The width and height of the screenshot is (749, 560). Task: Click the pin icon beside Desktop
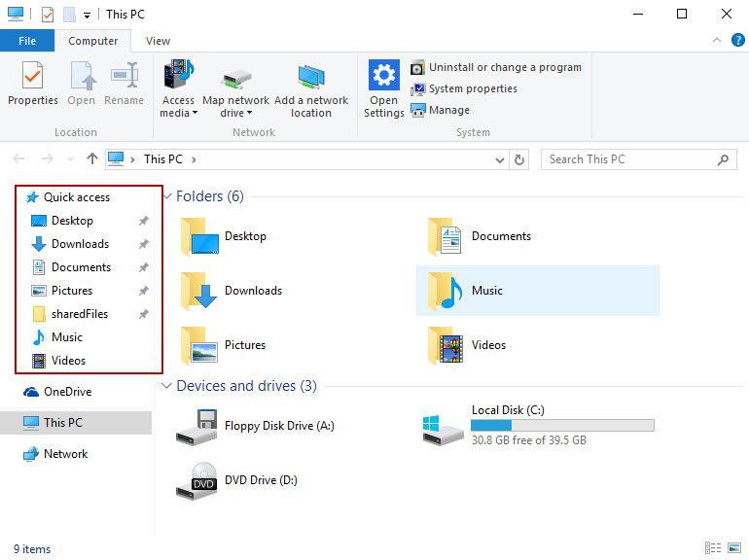coord(143,221)
